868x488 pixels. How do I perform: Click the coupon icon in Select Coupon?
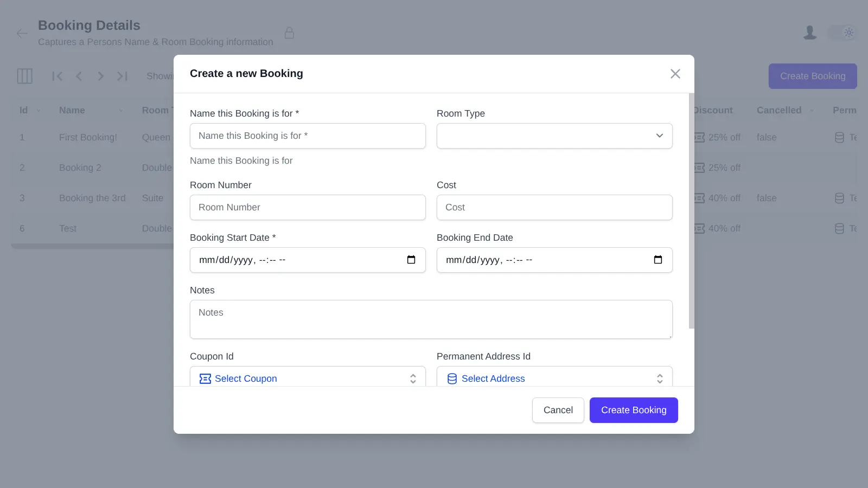[205, 378]
